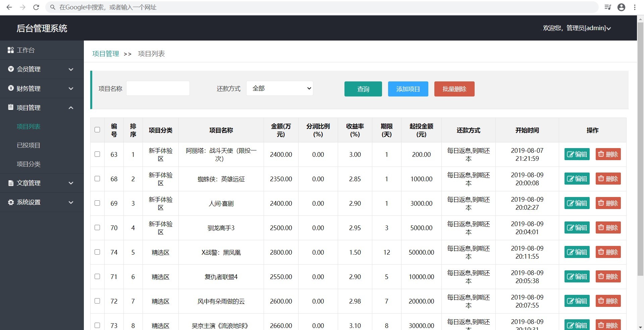Click the 查询 search button
The width and height of the screenshot is (644, 330).
(363, 89)
